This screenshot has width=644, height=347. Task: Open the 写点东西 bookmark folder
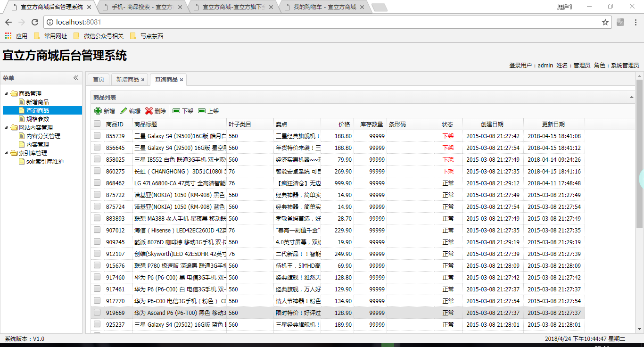146,36
